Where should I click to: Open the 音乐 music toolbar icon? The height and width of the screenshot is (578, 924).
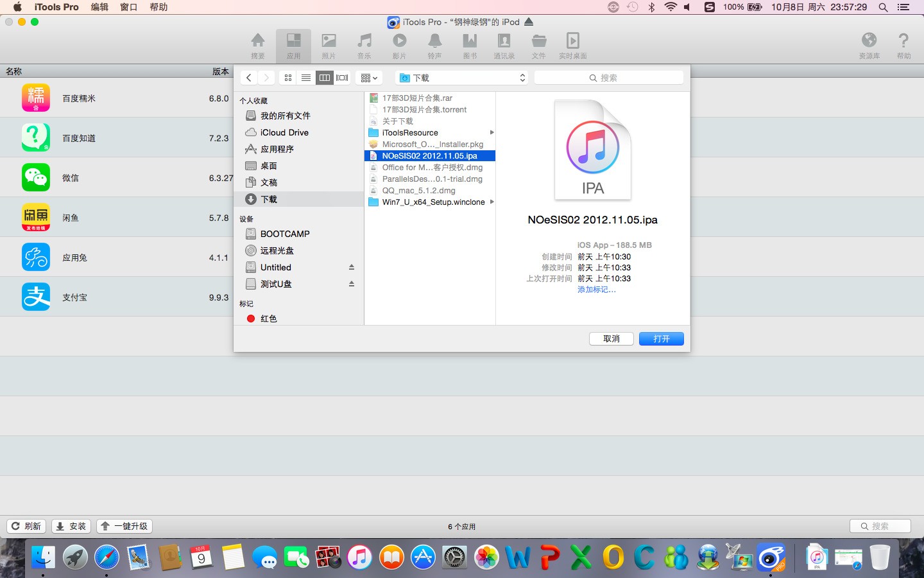(x=364, y=46)
